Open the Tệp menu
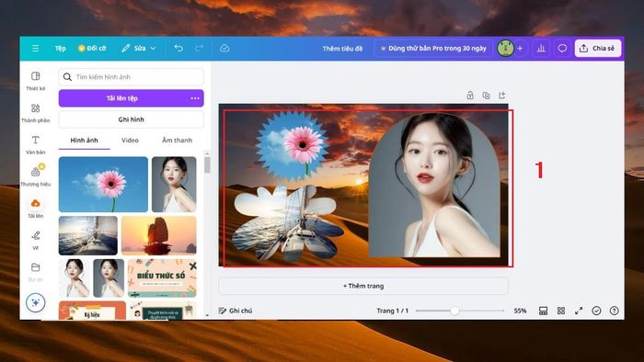 [x=61, y=49]
